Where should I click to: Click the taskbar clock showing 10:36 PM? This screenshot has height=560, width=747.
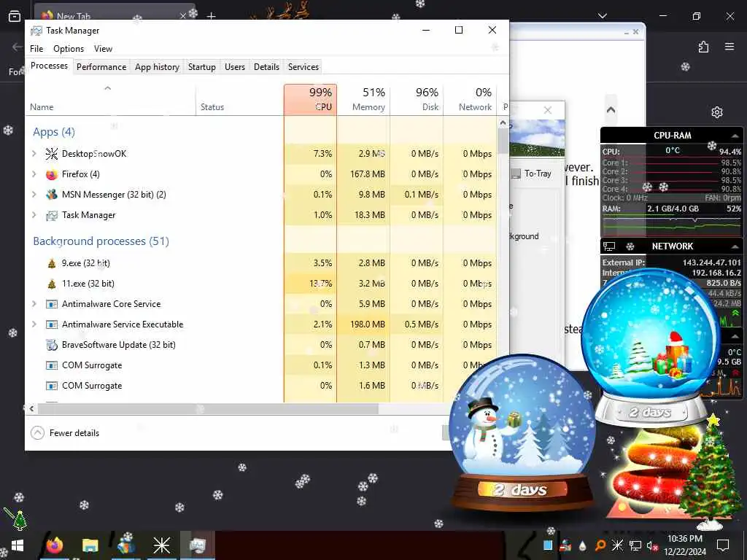click(685, 545)
